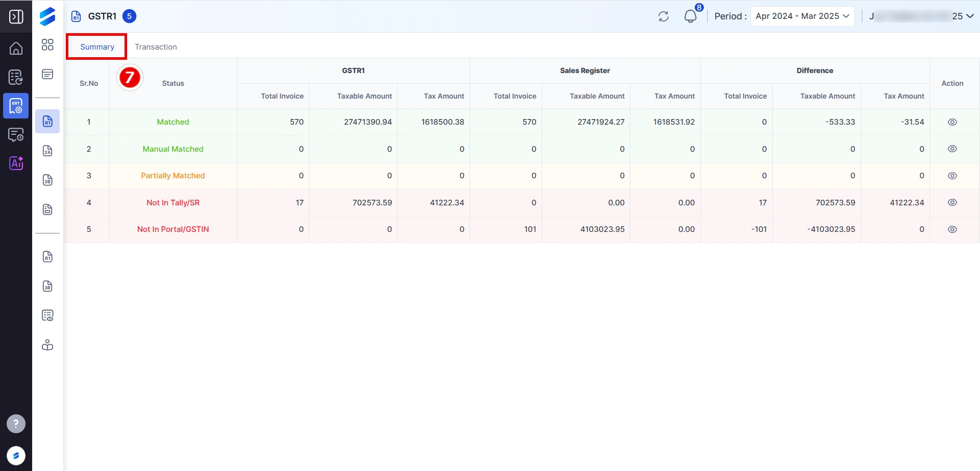980x471 pixels.
Task: Open the notifications bell with badge 8
Action: pyautogui.click(x=691, y=16)
